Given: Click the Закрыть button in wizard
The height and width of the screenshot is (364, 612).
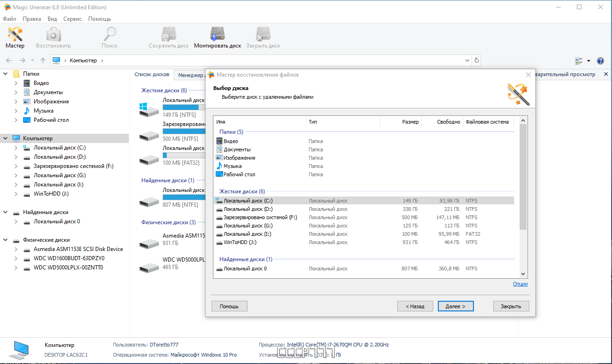Looking at the screenshot, I should pyautogui.click(x=511, y=306).
